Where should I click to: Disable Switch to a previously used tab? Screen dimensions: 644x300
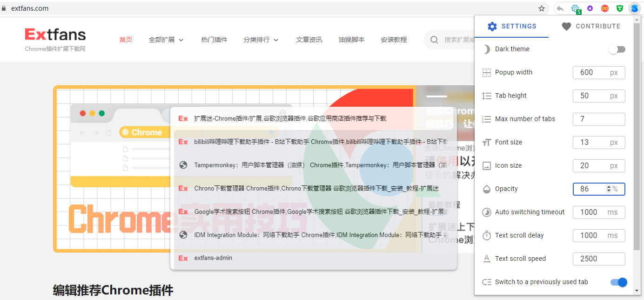pos(618,282)
